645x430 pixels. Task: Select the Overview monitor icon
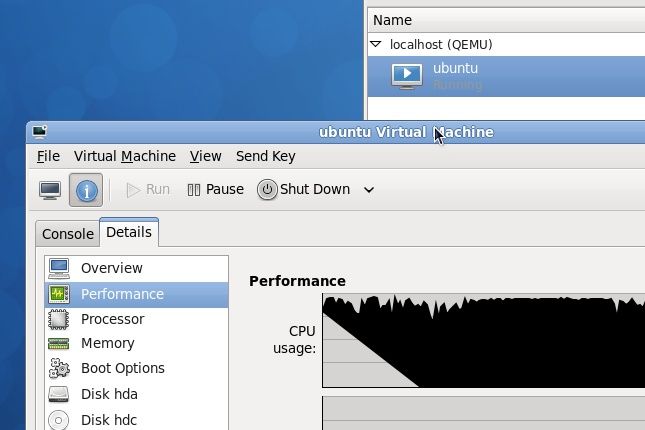coord(59,268)
